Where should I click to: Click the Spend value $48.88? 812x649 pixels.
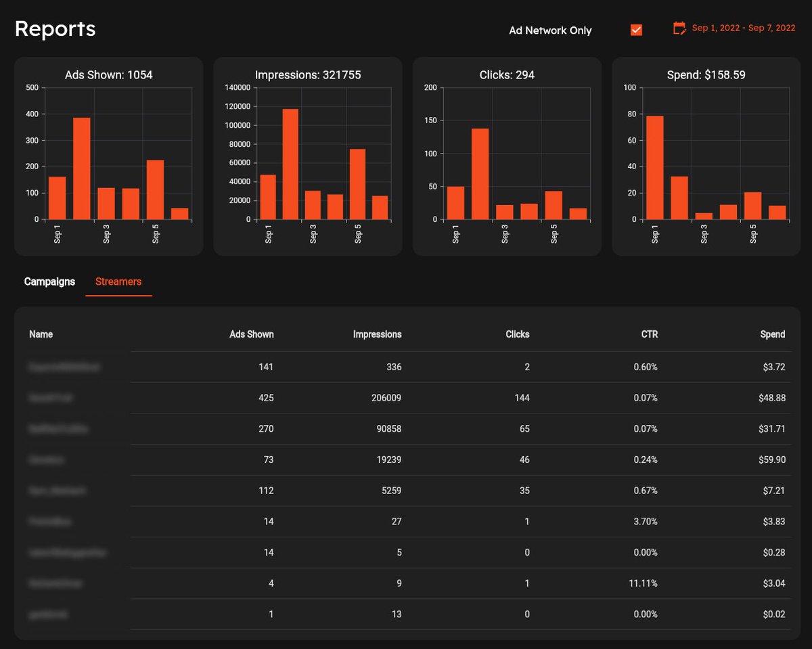[x=772, y=398]
